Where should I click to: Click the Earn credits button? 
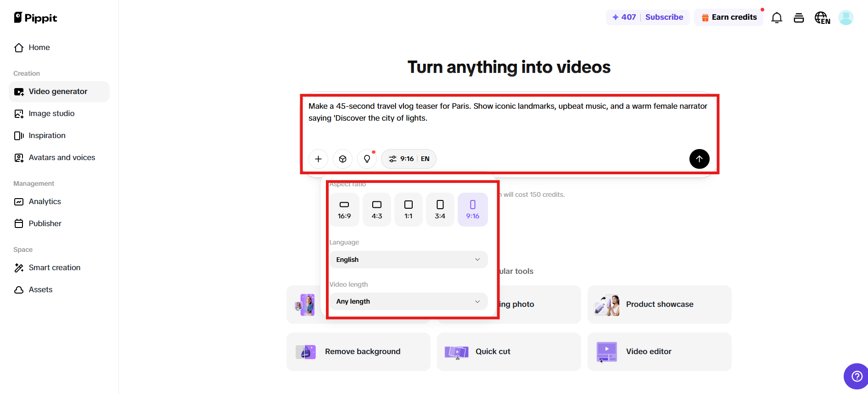728,17
